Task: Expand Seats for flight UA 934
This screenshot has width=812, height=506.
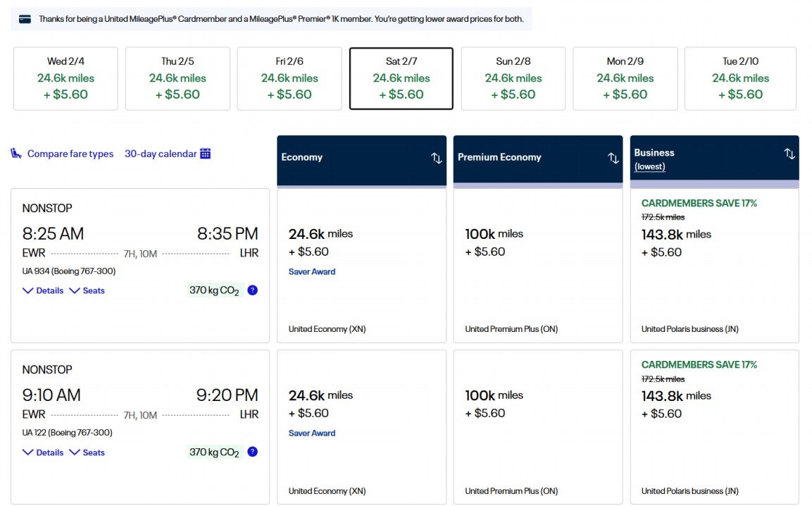Action: (87, 290)
